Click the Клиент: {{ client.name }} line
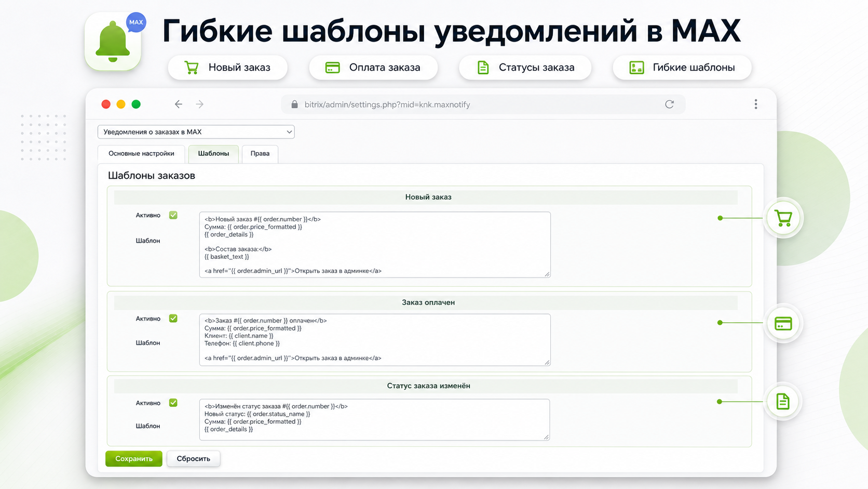Image resolution: width=868 pixels, height=489 pixels. [x=239, y=336]
